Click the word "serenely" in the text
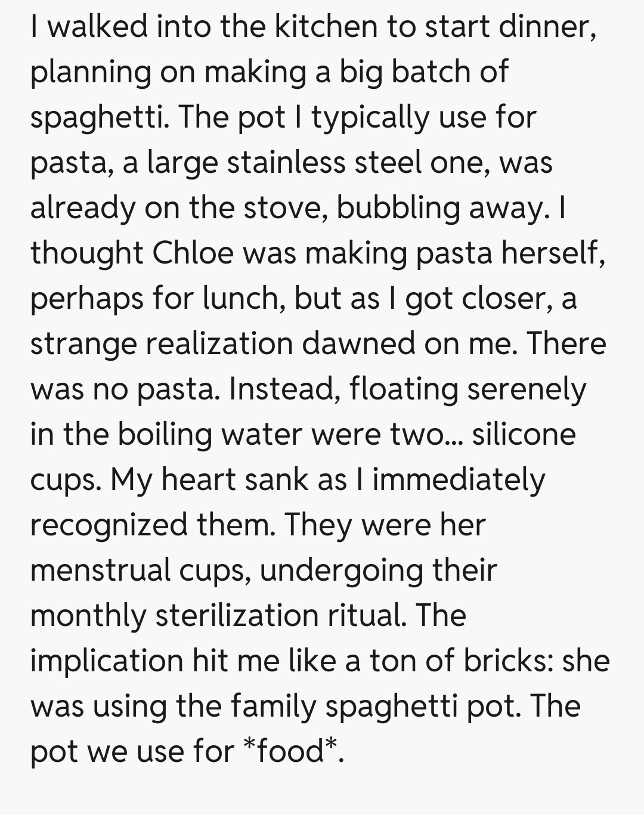The width and height of the screenshot is (644, 815). [x=526, y=389]
